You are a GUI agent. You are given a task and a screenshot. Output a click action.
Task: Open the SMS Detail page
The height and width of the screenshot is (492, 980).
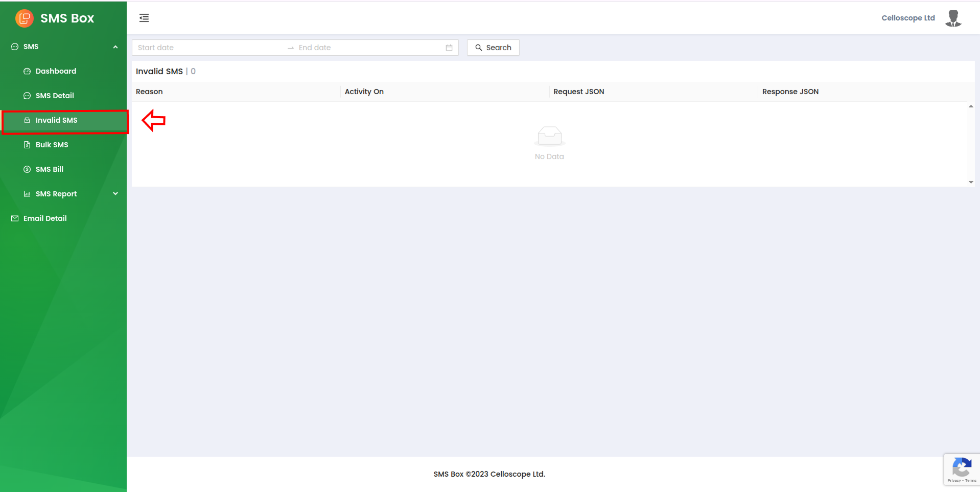tap(55, 96)
